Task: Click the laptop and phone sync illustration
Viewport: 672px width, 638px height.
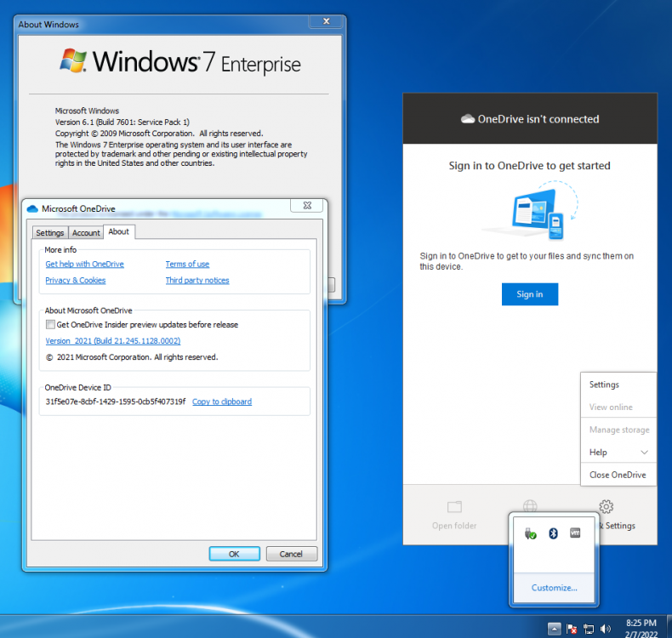Action: 532,210
